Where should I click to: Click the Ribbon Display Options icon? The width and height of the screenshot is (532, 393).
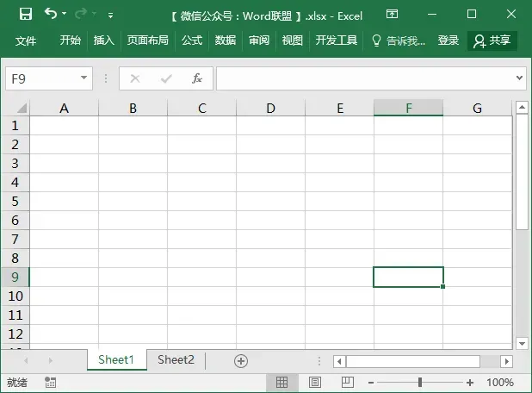coord(392,14)
